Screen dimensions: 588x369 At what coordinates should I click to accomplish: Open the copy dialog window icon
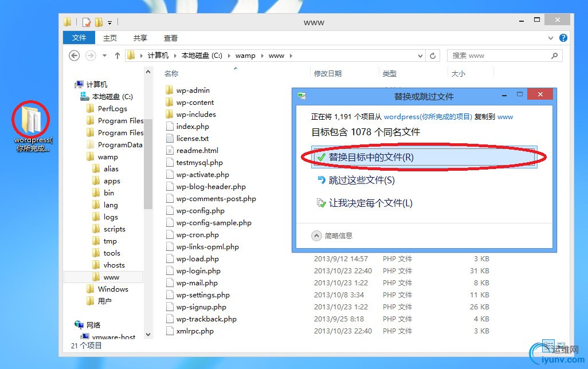pos(301,96)
